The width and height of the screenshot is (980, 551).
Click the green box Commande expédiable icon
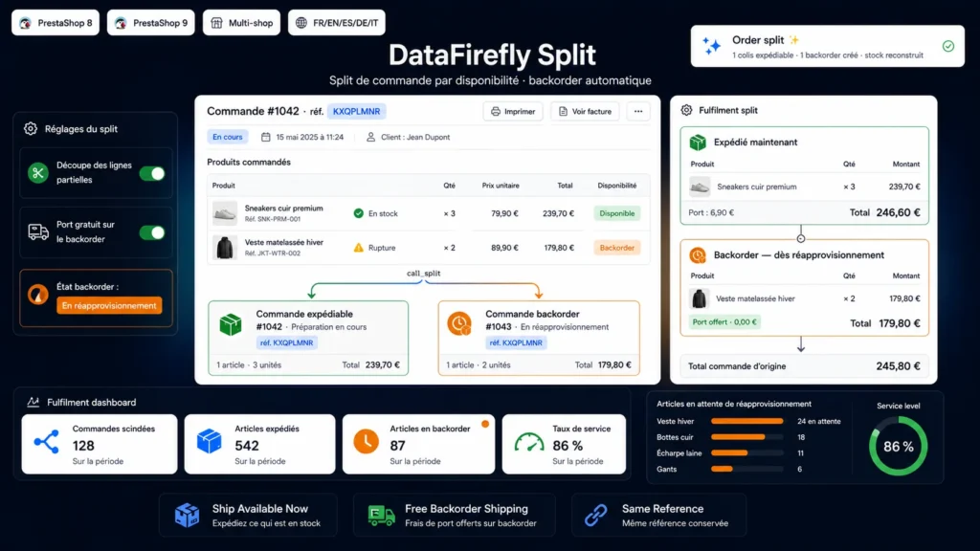[x=231, y=324]
